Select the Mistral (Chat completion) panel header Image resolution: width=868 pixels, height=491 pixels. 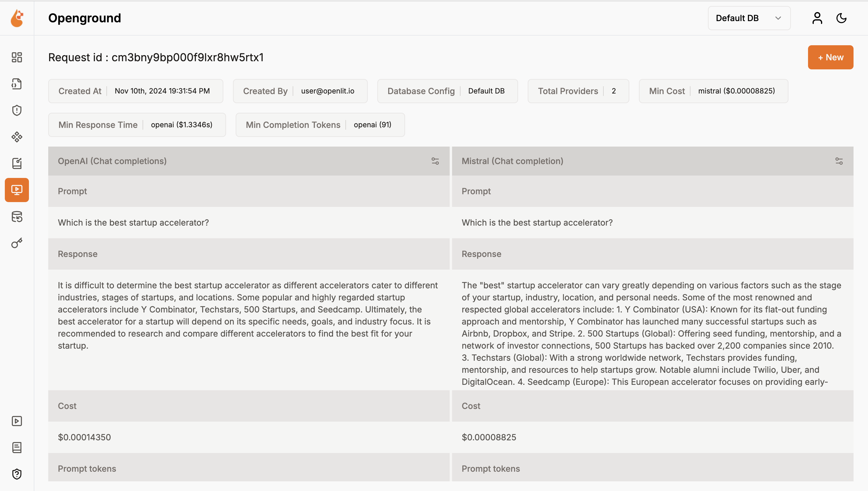coord(512,161)
